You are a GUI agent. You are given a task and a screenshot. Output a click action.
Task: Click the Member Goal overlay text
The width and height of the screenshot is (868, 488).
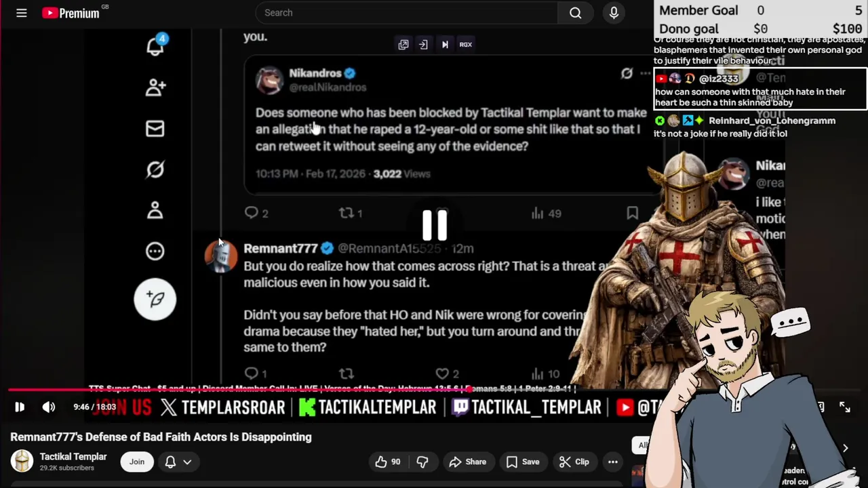[x=698, y=11]
